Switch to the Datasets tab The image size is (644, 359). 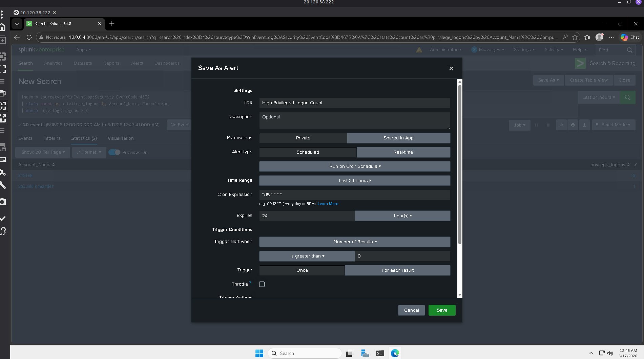click(83, 63)
